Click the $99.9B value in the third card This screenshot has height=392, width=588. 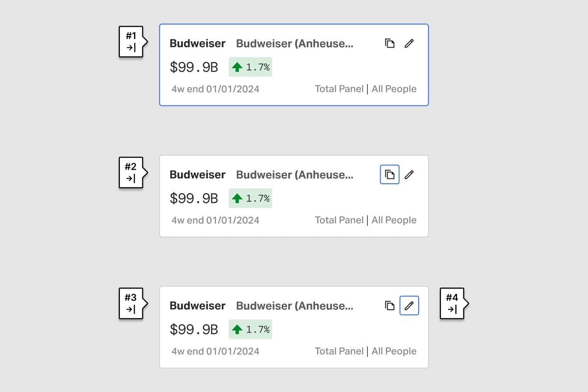(x=194, y=329)
